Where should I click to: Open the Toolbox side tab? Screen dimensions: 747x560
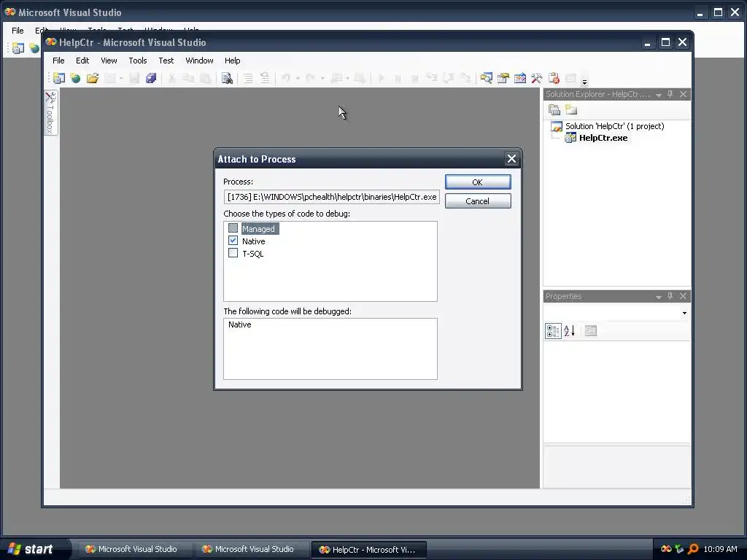(50, 113)
